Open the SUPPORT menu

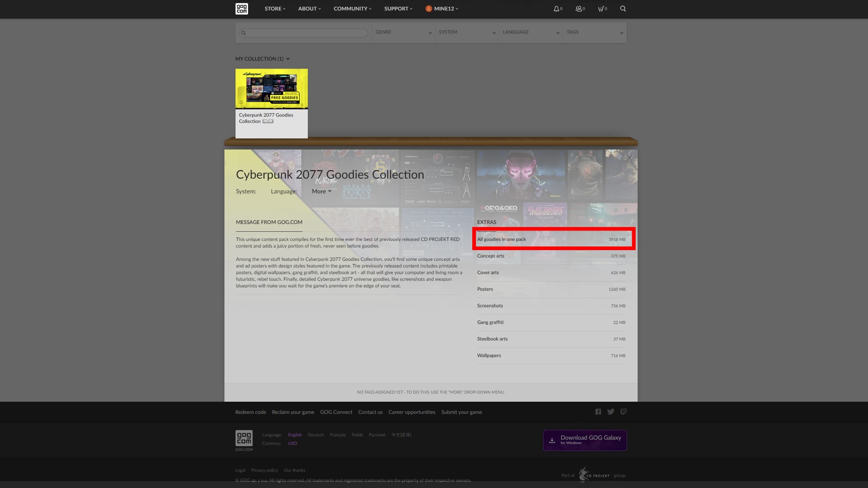pos(398,8)
